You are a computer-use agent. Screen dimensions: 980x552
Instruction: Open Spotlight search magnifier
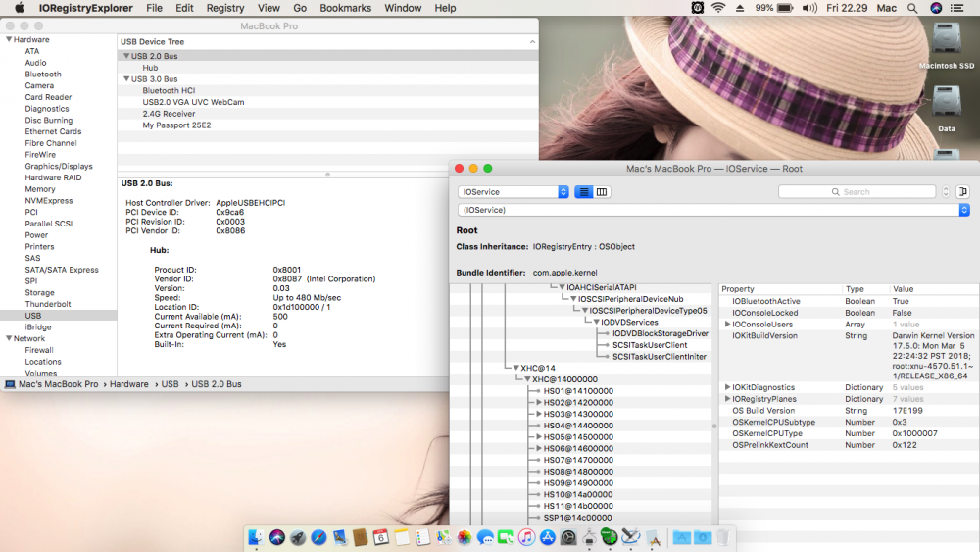pos(912,8)
